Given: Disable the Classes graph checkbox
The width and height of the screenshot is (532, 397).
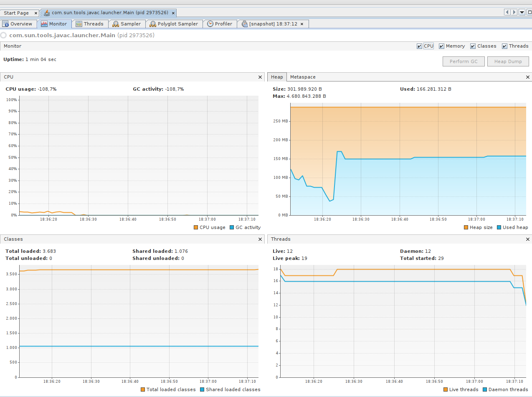Looking at the screenshot, I should pos(473,46).
